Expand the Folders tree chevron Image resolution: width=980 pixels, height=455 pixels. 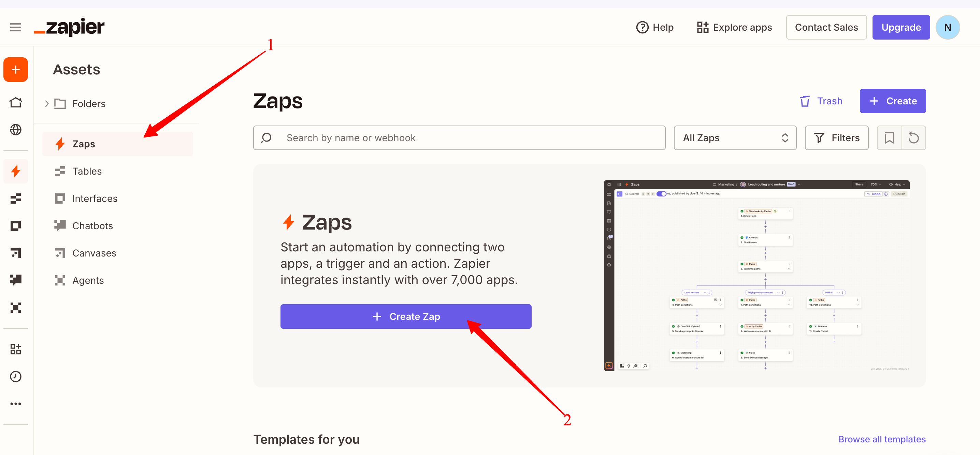[x=47, y=103]
